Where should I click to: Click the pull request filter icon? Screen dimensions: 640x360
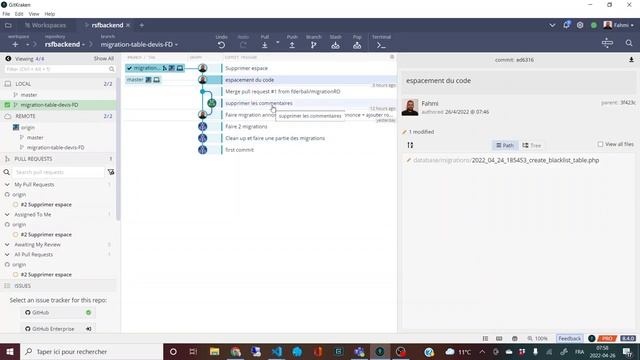[111, 172]
